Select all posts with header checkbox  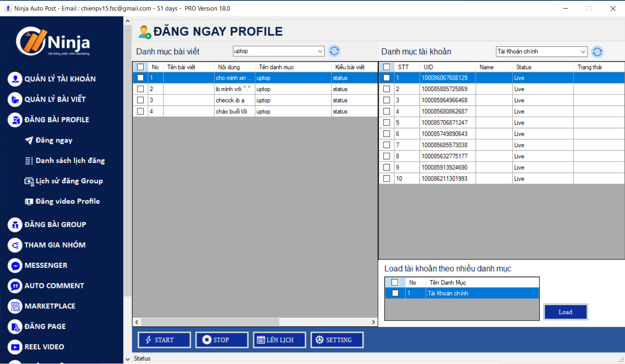tap(141, 67)
